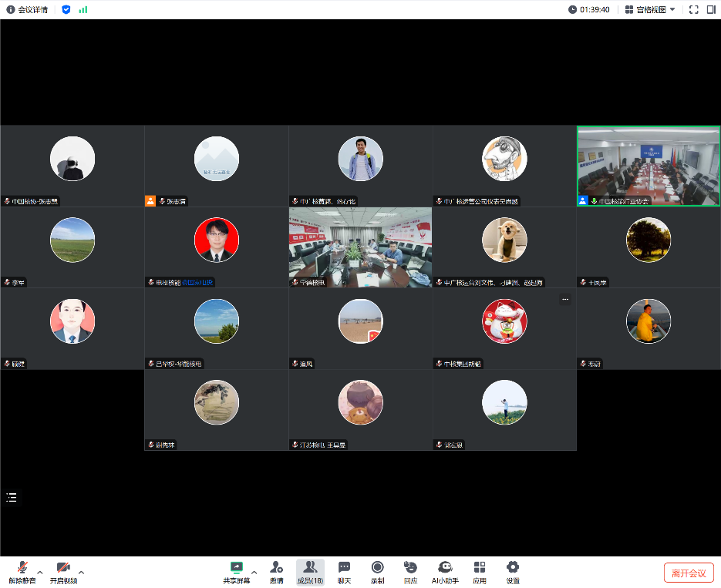Click the 邀请 invite icon
This screenshot has height=588, width=721.
[276, 572]
